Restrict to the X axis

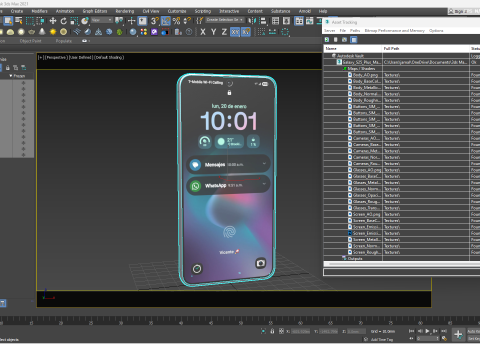point(203,32)
